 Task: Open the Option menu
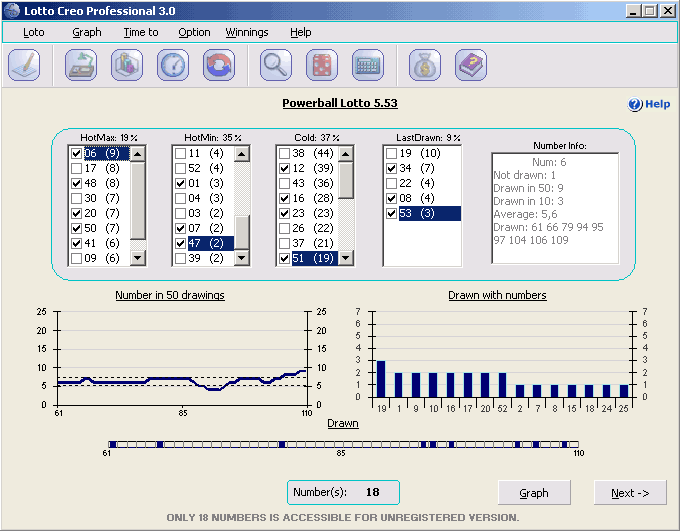click(194, 33)
